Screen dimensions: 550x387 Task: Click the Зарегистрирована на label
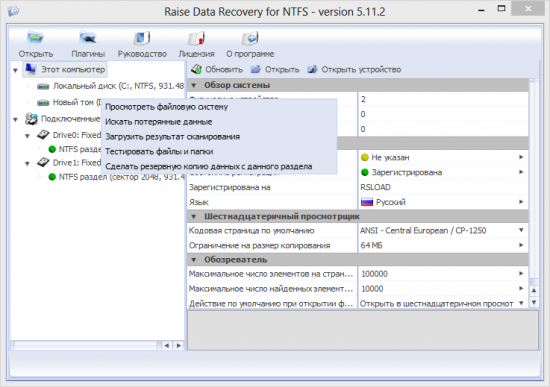229,187
